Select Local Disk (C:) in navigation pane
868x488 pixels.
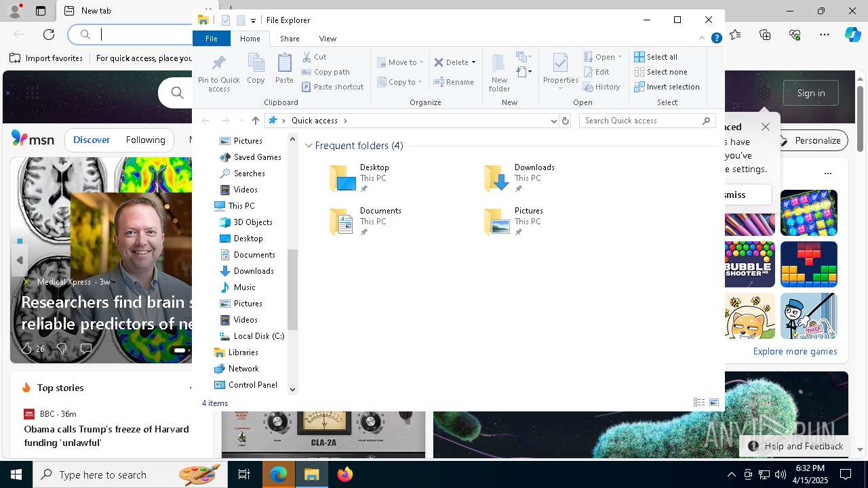[252, 336]
